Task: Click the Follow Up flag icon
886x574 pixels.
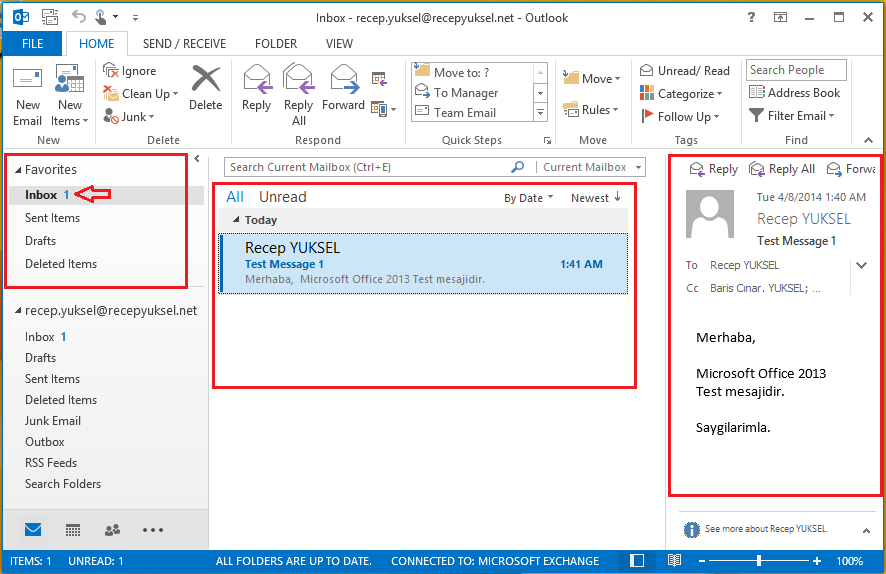Action: [647, 116]
